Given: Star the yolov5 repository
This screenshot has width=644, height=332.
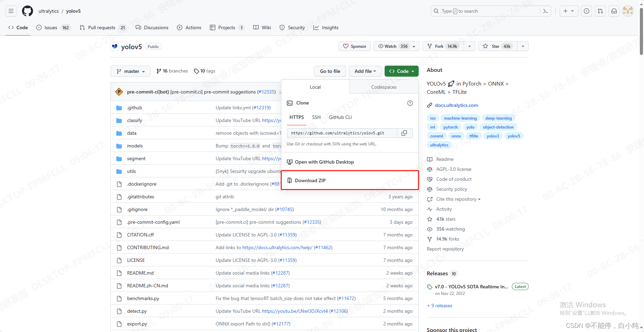Looking at the screenshot, I should click(x=497, y=46).
